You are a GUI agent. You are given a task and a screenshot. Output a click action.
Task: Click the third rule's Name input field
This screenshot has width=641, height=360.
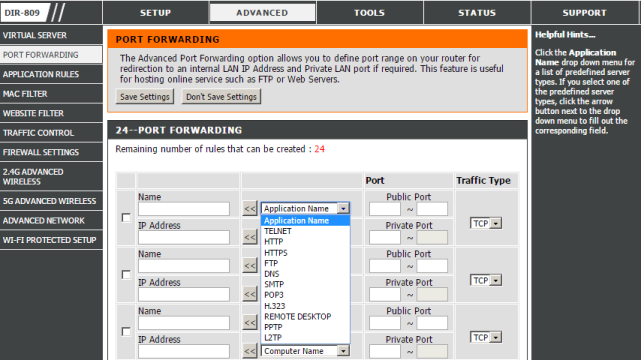click(x=184, y=323)
